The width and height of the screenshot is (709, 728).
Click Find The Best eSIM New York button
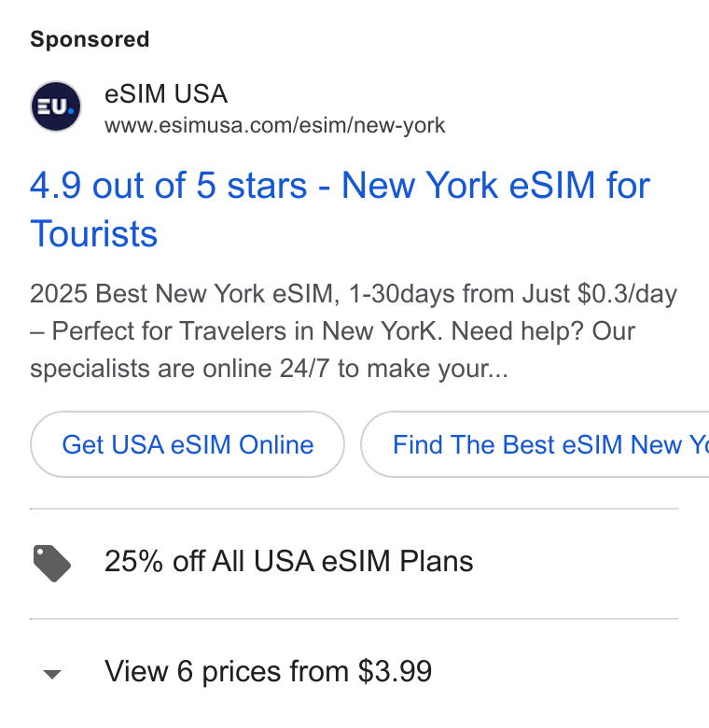(x=535, y=444)
